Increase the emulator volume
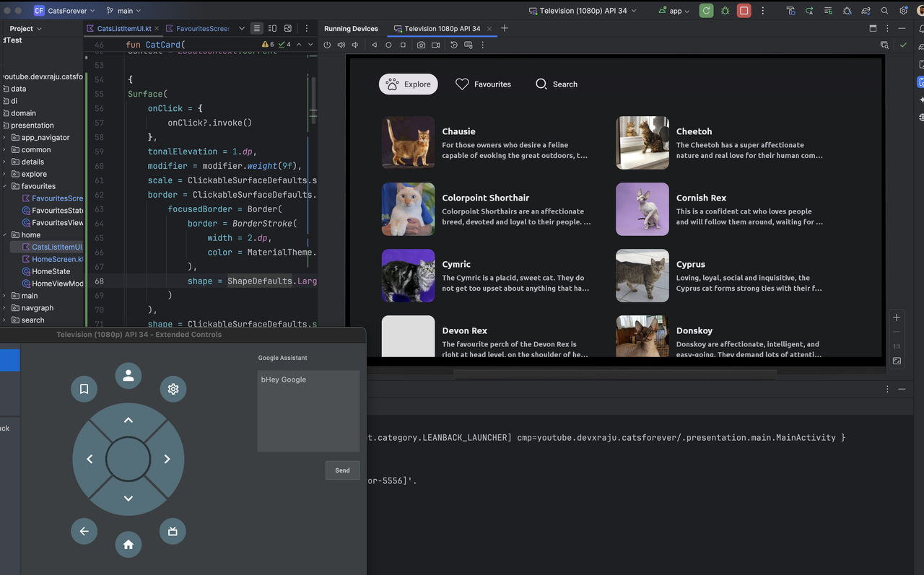 tap(341, 44)
